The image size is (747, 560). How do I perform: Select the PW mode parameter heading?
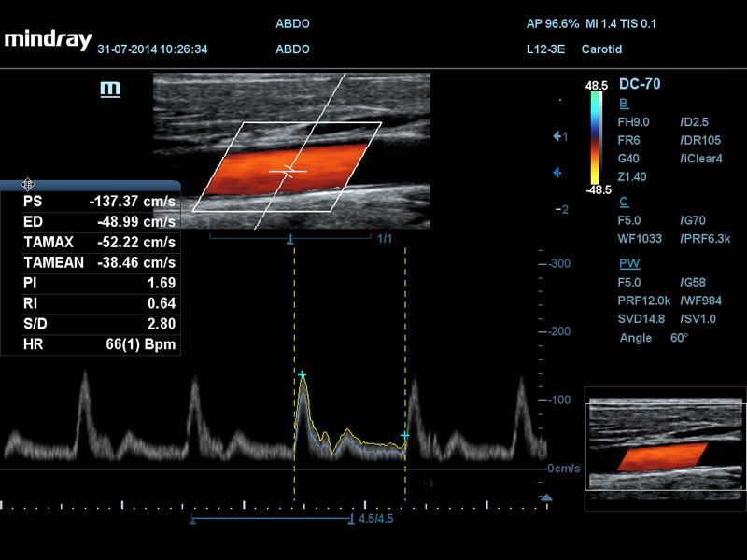629,263
